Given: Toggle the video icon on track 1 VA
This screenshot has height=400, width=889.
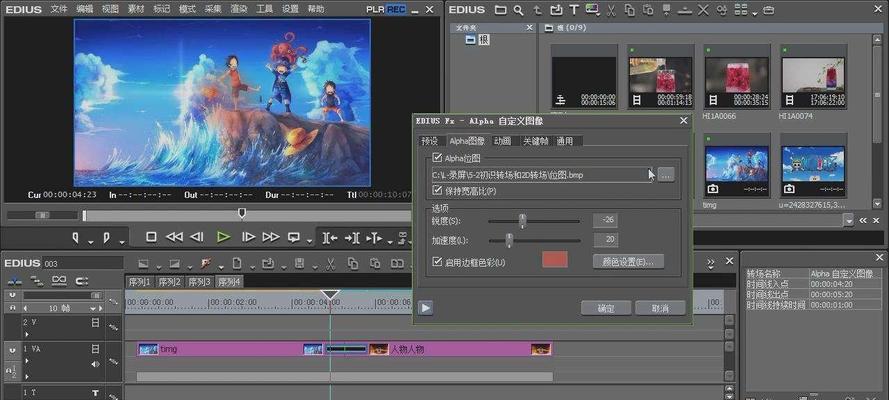Looking at the screenshot, I should coord(95,349).
